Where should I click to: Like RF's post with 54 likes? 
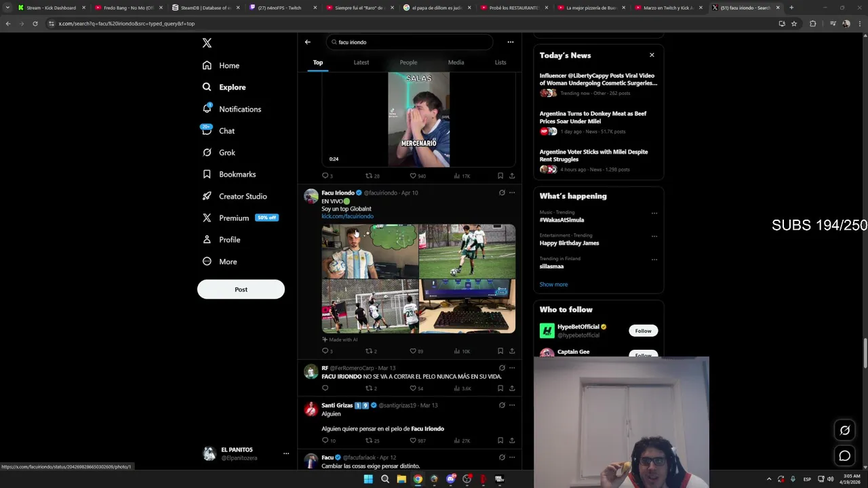click(416, 388)
